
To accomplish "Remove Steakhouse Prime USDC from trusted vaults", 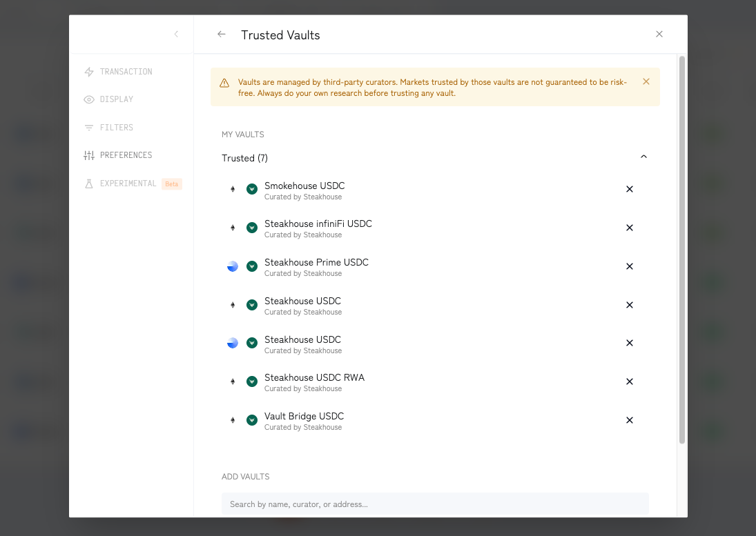I will coord(629,266).
